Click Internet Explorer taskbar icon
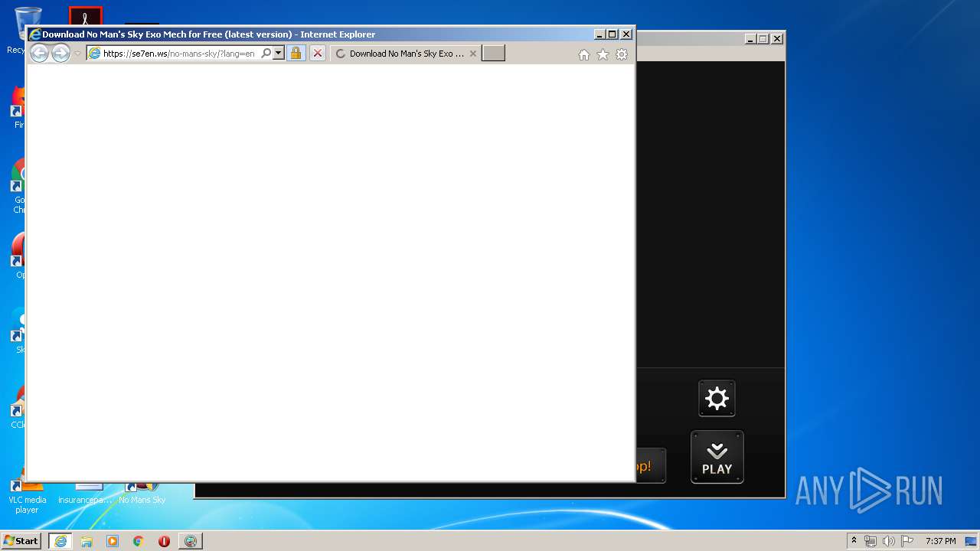The image size is (980, 551). [60, 541]
